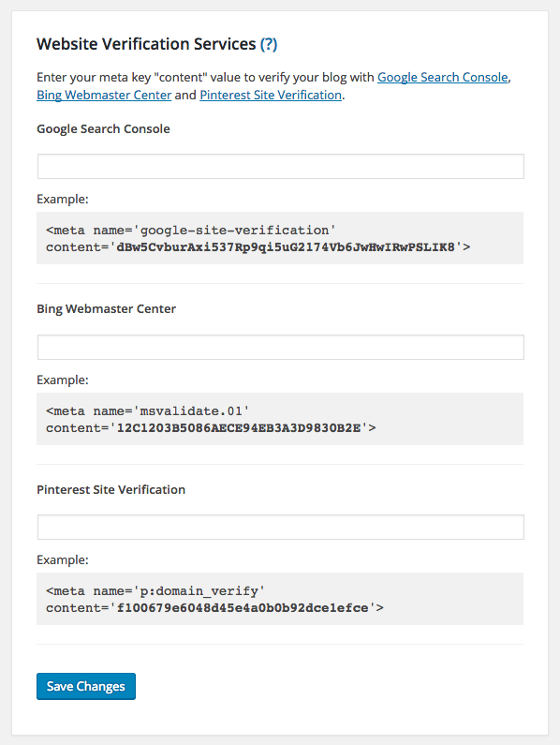Screen dimensions: 560x745
Task: Select the p:domain_verify example code
Action: point(280,599)
